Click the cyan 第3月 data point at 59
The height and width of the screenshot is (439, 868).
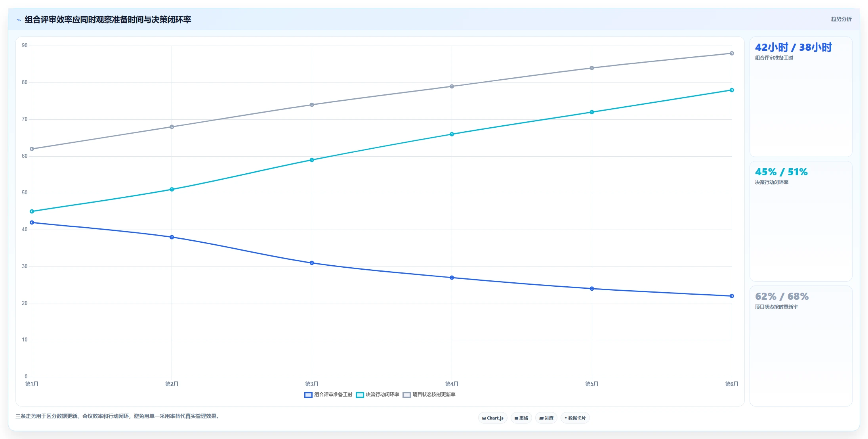(x=312, y=160)
